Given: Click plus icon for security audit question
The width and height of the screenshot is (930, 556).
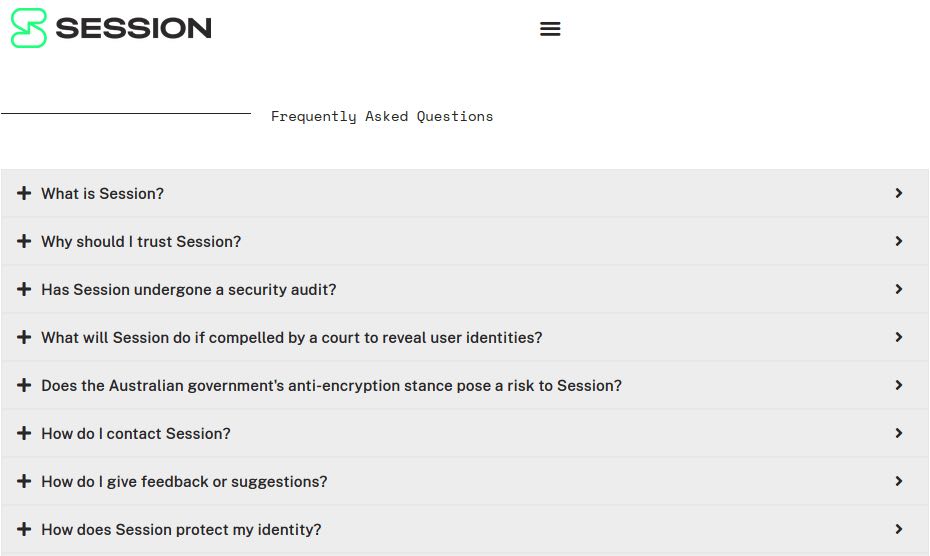Looking at the screenshot, I should [x=24, y=289].
